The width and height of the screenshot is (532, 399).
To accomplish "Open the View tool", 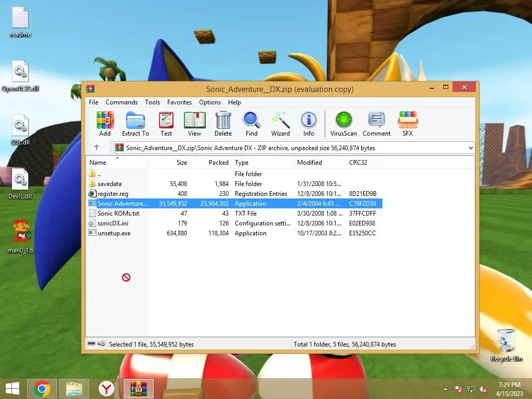I will (194, 124).
